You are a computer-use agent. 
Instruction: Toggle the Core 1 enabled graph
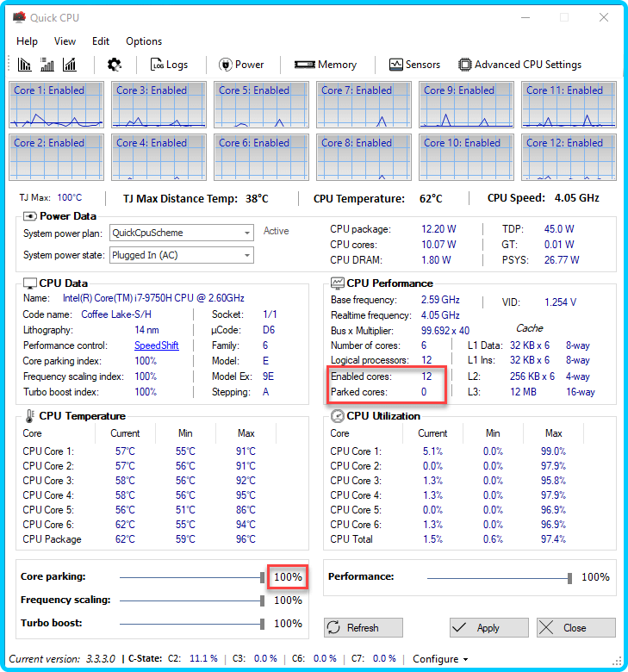pos(57,104)
